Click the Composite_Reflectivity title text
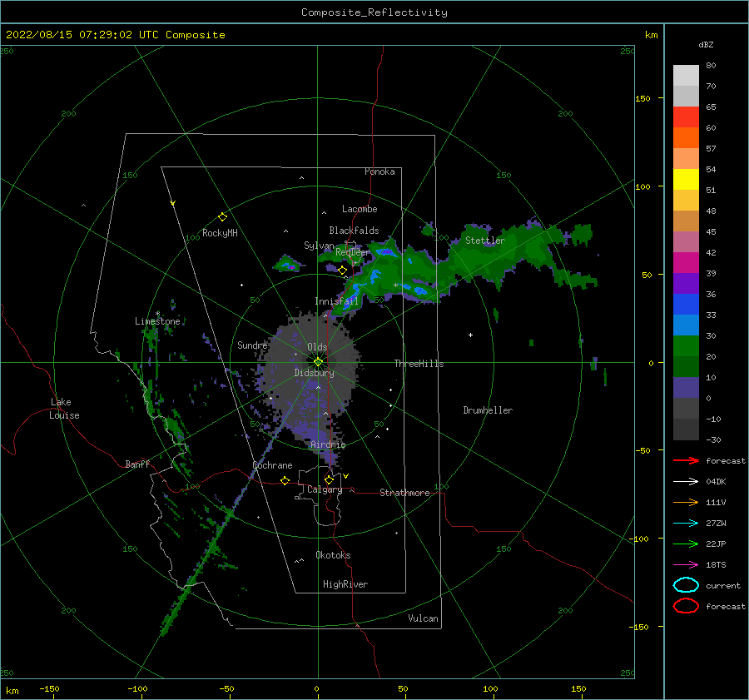This screenshot has width=749, height=700. [x=374, y=12]
